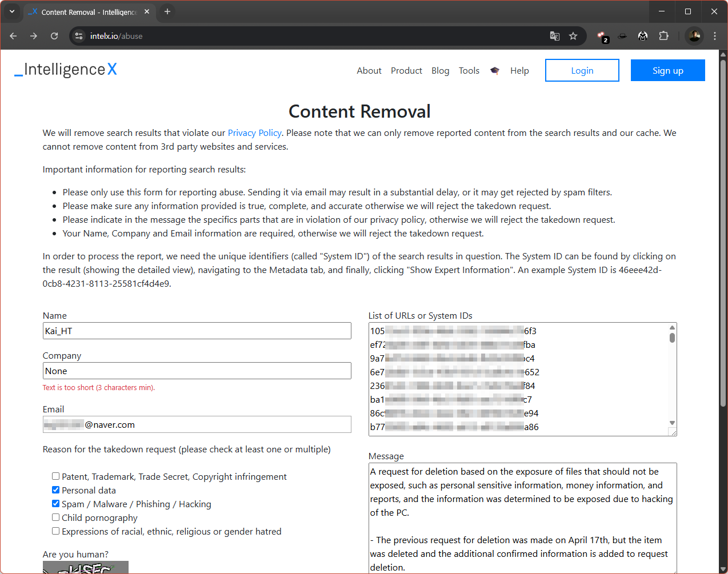
Task: Check Patent, Trademark, Copyright infringement box
Action: click(x=56, y=476)
